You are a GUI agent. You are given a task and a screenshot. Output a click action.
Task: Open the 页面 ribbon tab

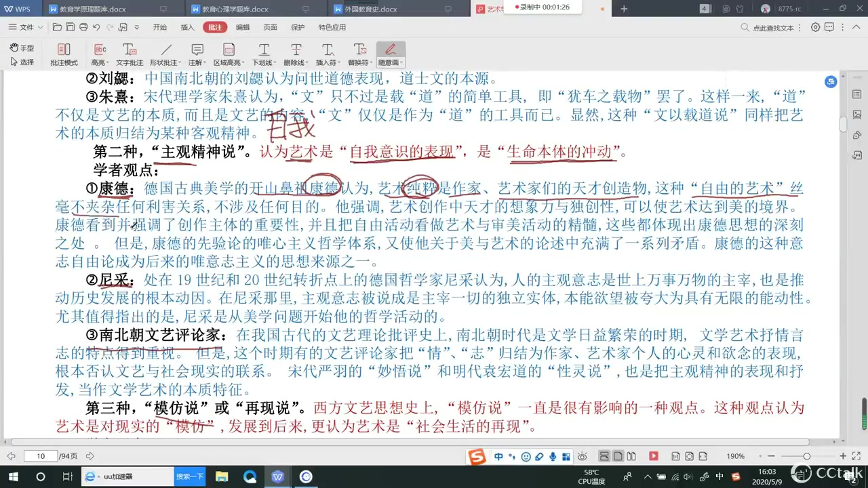coord(270,27)
